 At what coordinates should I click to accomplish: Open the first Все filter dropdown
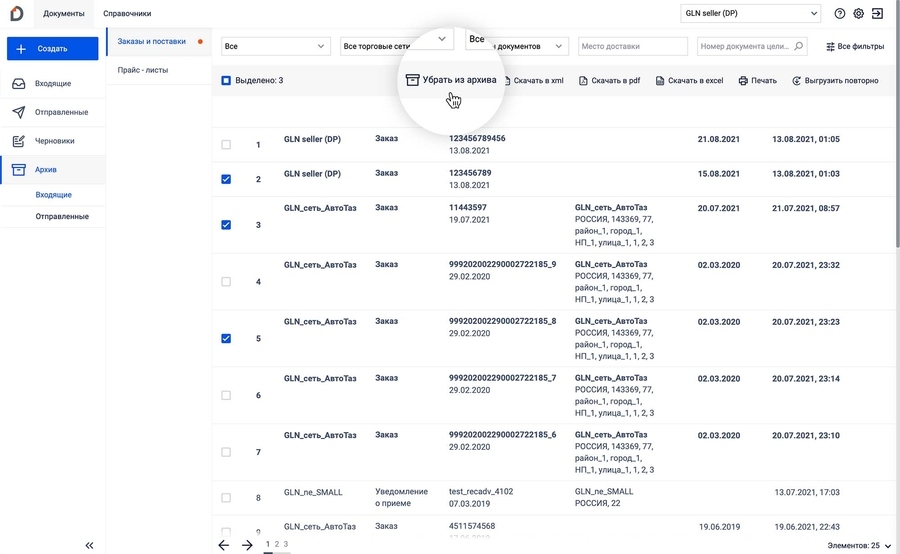click(276, 46)
